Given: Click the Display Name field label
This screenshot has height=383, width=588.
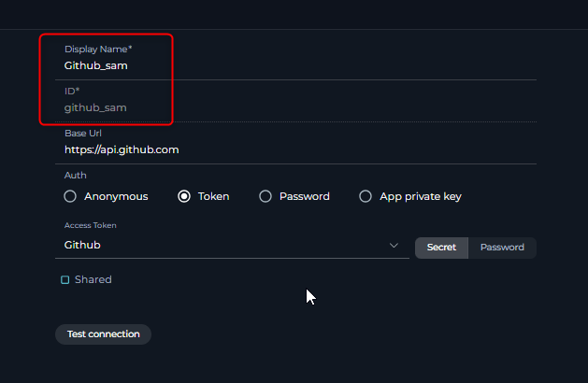Looking at the screenshot, I should (x=98, y=49).
